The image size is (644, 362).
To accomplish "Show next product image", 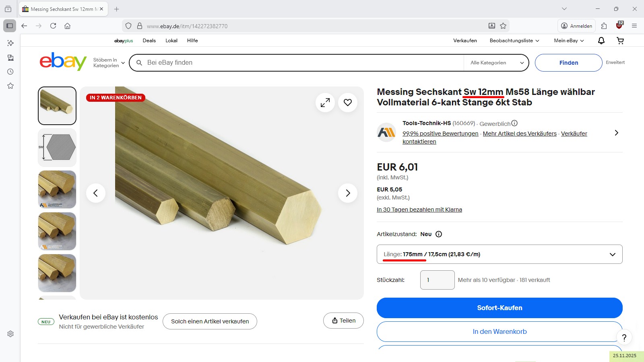I will (348, 193).
